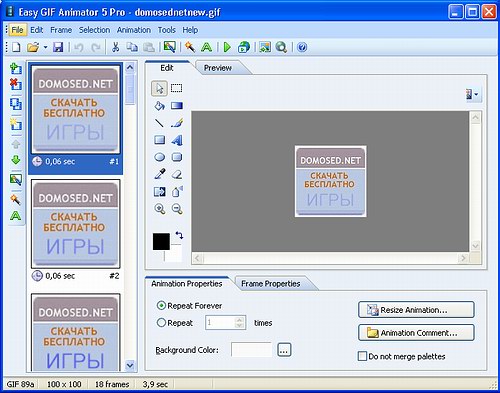
Task: Open the Tools menu
Action: [x=167, y=30]
